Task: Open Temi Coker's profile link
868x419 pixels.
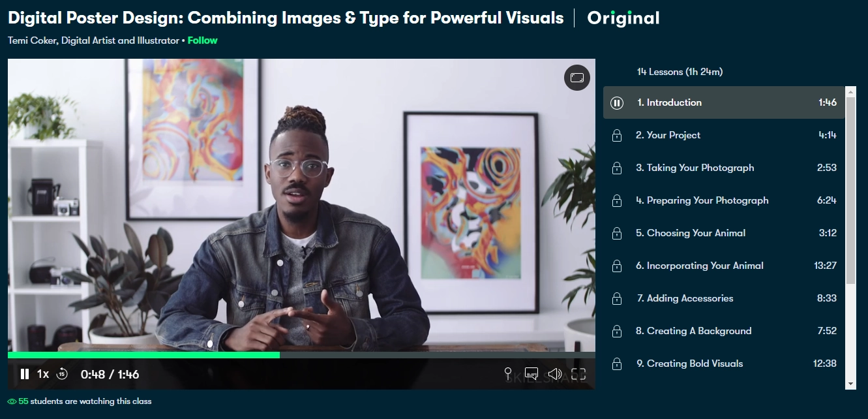Action: (93, 40)
